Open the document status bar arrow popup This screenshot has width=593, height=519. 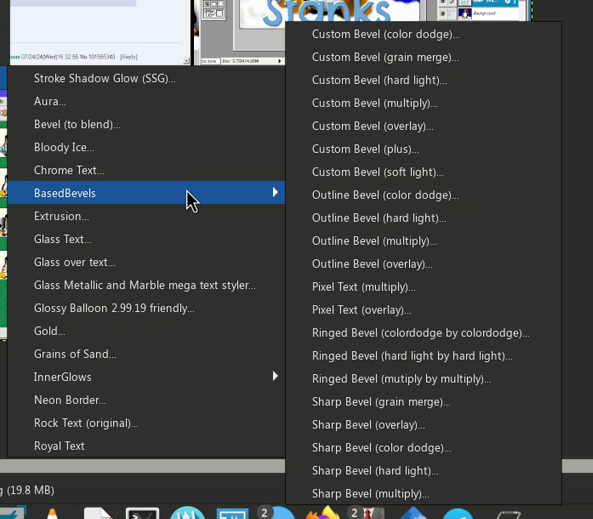[x=280, y=61]
